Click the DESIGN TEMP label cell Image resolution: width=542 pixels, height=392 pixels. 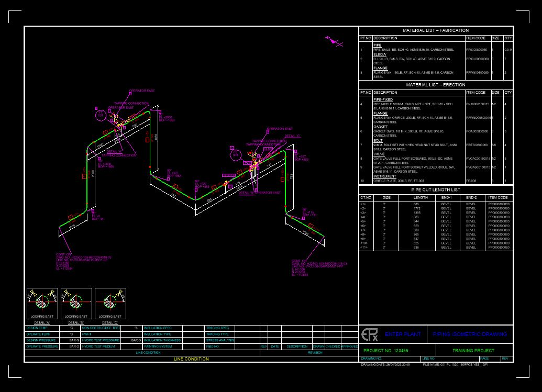37,328
